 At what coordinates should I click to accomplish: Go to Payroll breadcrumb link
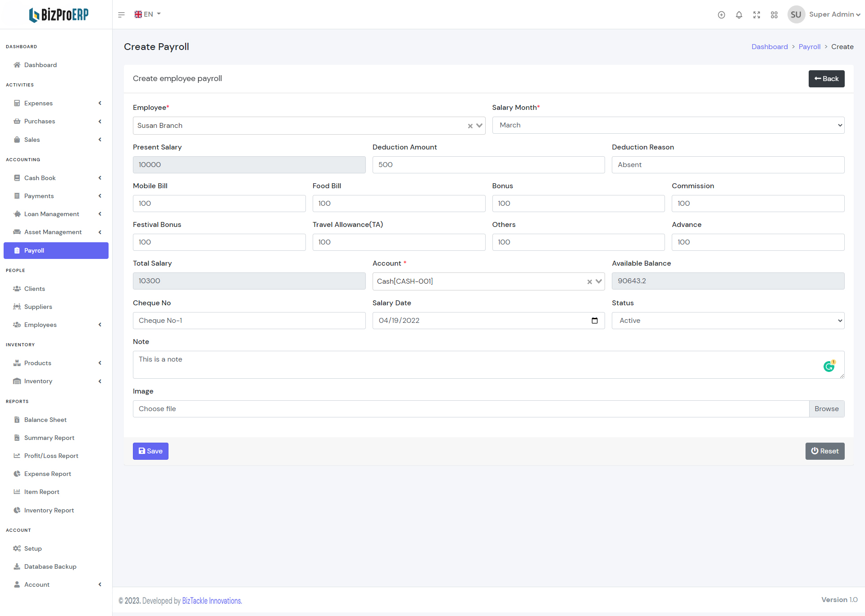click(x=809, y=47)
